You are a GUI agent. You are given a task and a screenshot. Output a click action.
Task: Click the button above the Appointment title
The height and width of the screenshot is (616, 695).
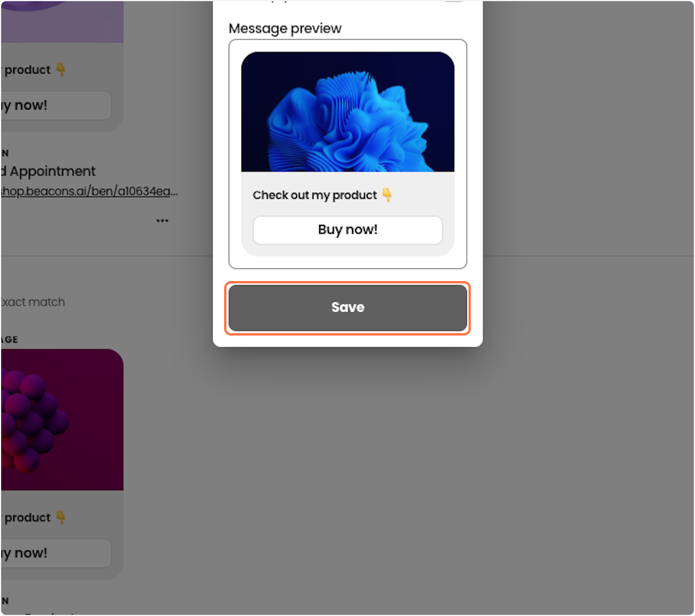pos(56,105)
